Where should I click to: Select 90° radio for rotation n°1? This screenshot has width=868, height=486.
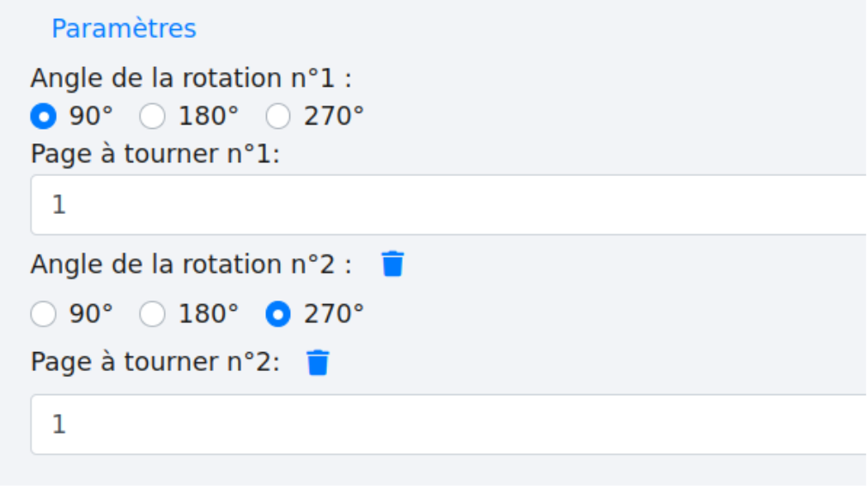pyautogui.click(x=43, y=116)
